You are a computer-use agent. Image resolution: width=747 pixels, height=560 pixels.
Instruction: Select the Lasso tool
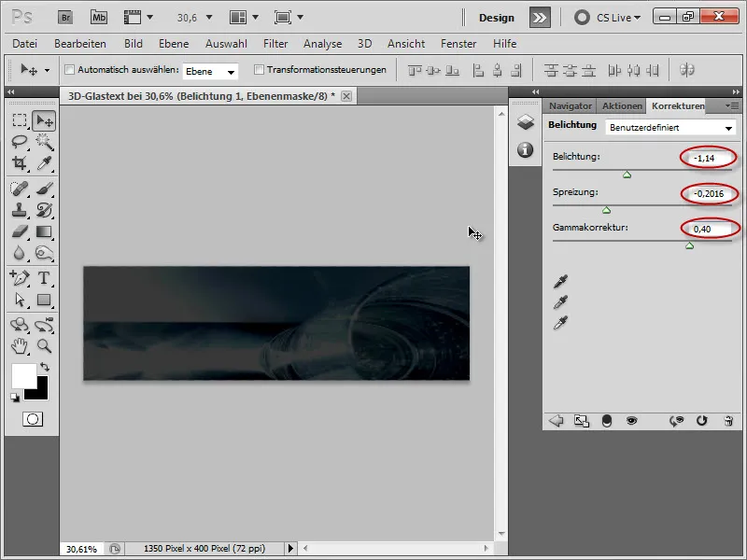(x=20, y=142)
